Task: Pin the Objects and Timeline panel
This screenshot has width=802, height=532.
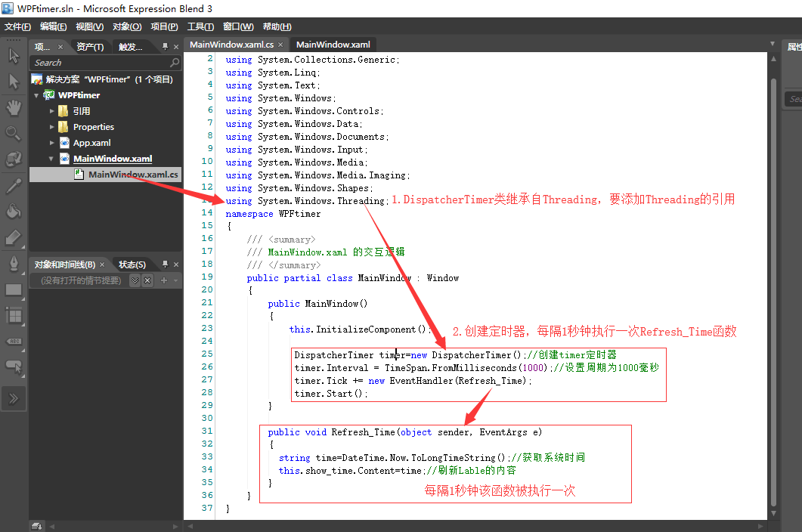Action: tap(165, 264)
